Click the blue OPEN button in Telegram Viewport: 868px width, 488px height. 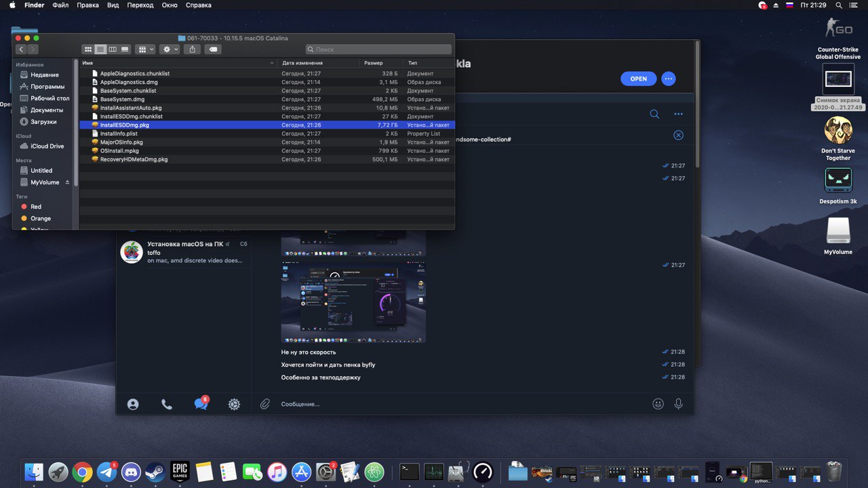[639, 79]
